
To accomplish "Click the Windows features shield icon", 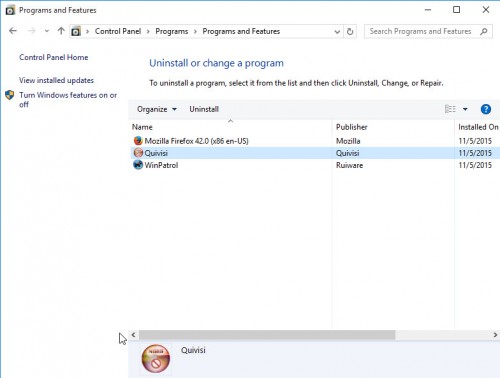I will tap(10, 95).
